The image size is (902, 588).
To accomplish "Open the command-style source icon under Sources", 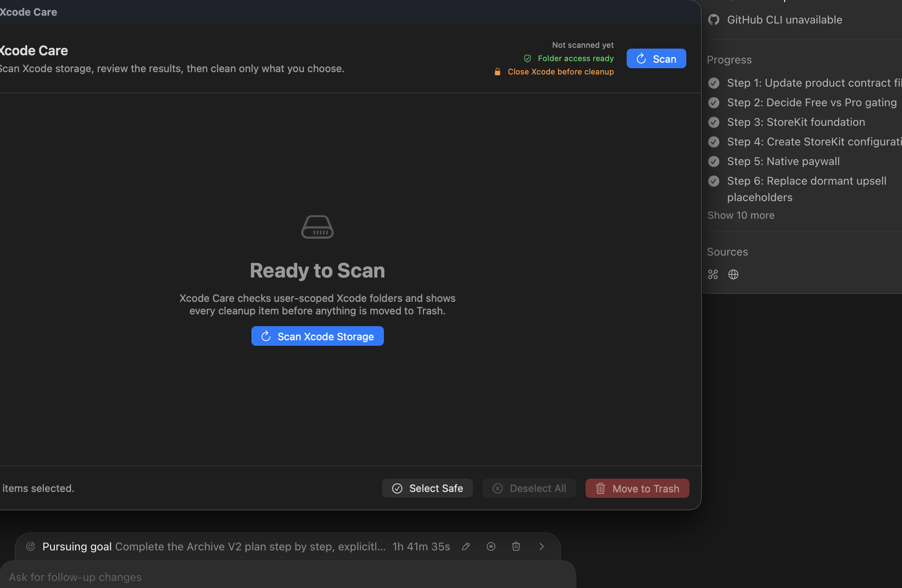I will tap(713, 274).
